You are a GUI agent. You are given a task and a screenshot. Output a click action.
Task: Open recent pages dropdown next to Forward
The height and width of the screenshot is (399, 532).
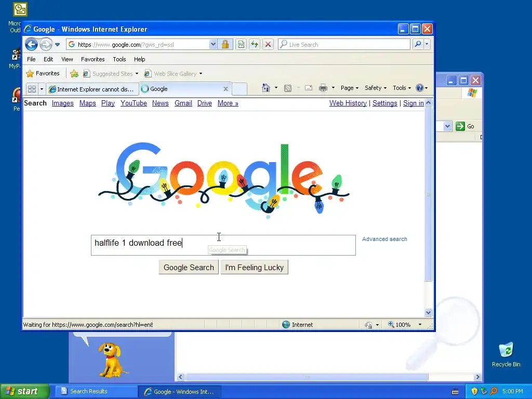(57, 45)
